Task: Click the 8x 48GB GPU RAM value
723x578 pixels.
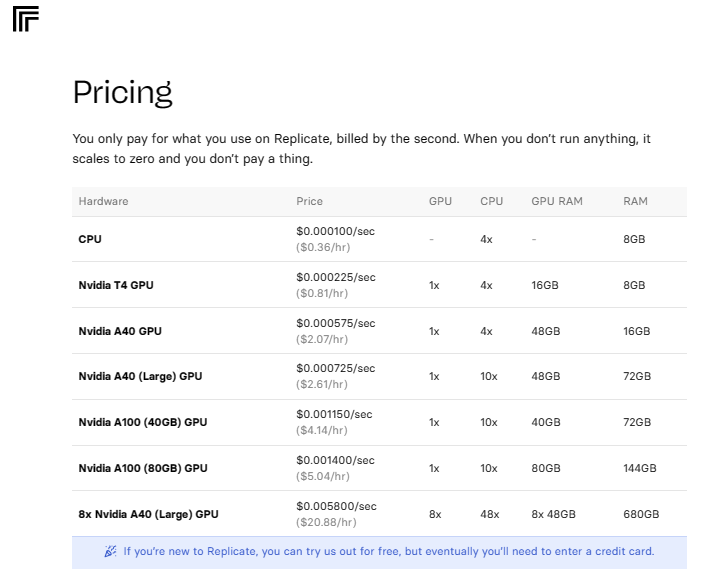Action: pos(553,514)
